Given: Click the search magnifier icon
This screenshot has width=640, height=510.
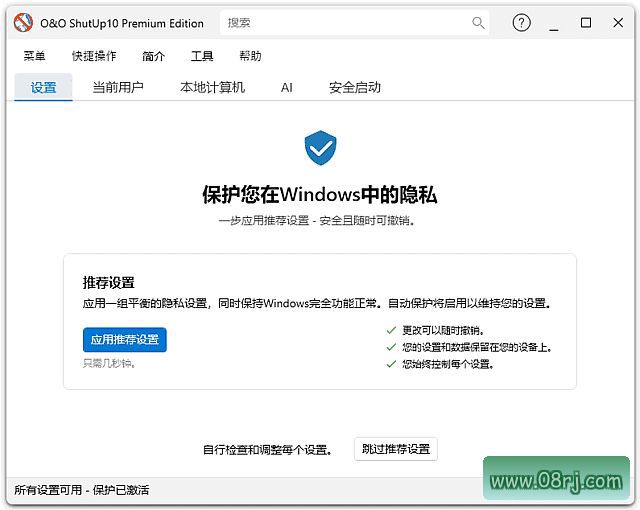Looking at the screenshot, I should click(478, 23).
